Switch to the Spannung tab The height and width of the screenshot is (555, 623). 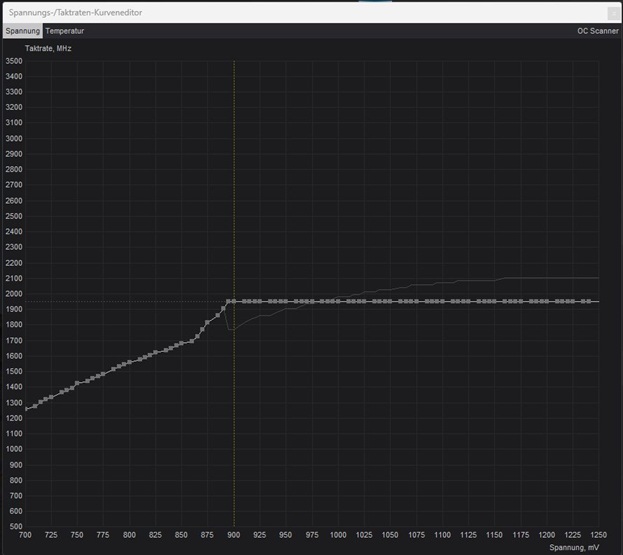[x=22, y=31]
